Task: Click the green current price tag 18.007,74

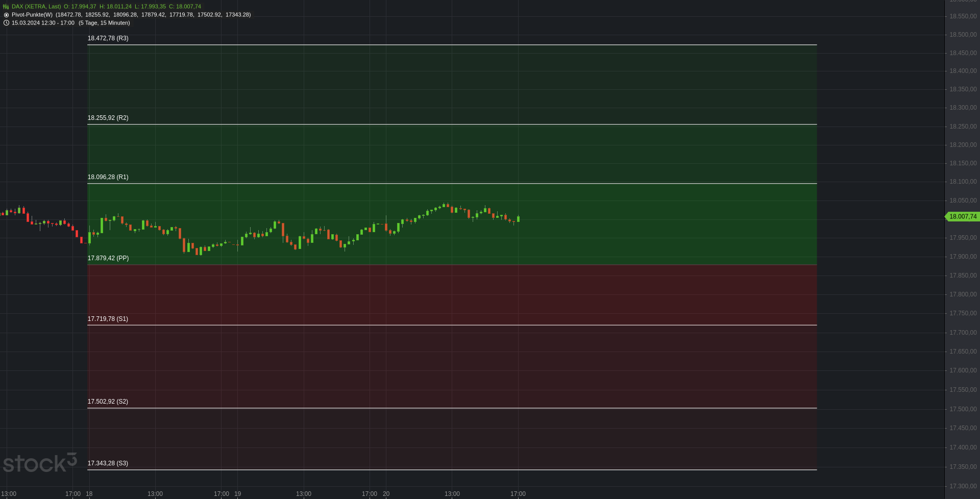Action: 962,217
